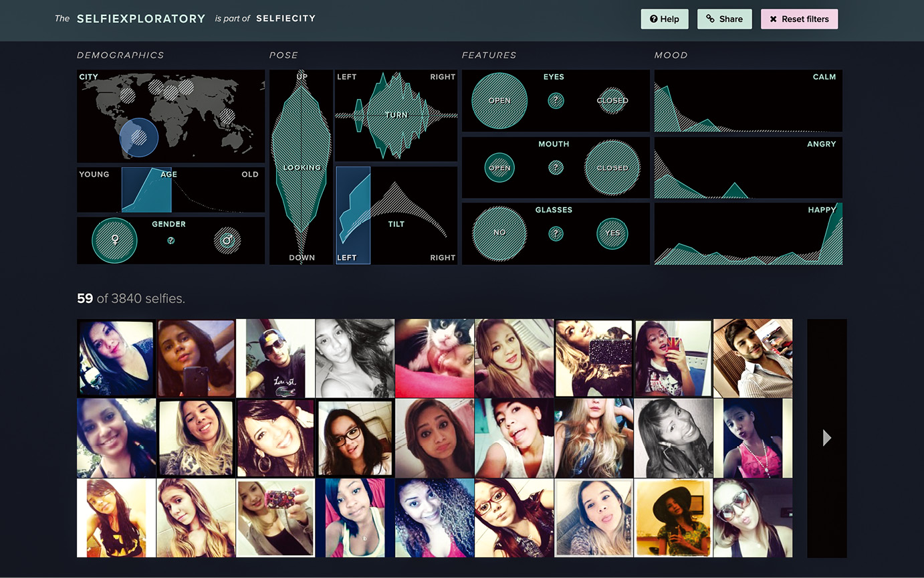Toggle the Mouth Open filter circle

click(x=499, y=168)
